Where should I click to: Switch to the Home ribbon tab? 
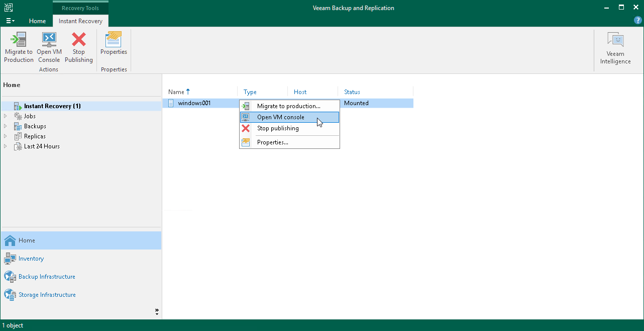(x=37, y=21)
